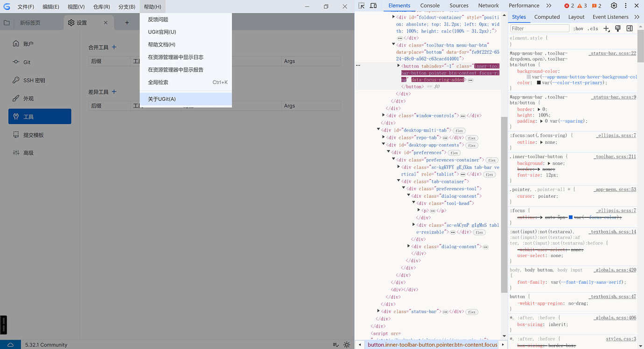Open the rendering emulations paintbrush icon
Image resolution: width=644 pixels, height=349 pixels.
pyautogui.click(x=618, y=28)
